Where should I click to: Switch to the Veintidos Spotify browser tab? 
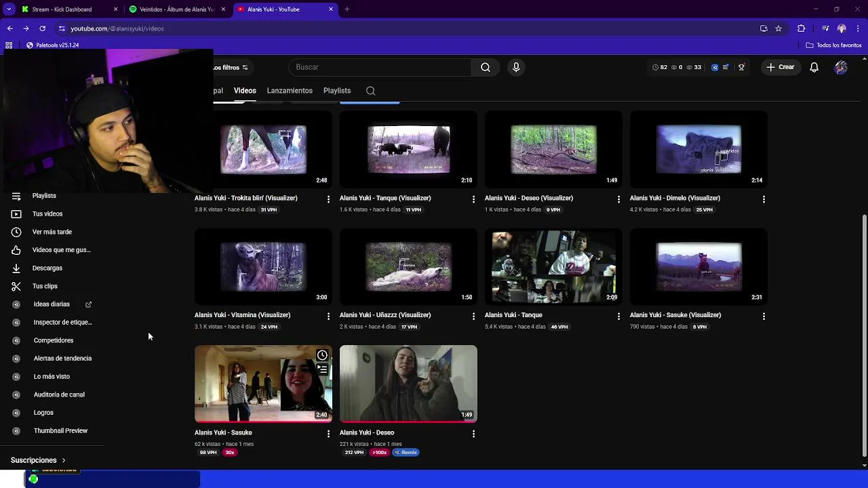pos(176,9)
